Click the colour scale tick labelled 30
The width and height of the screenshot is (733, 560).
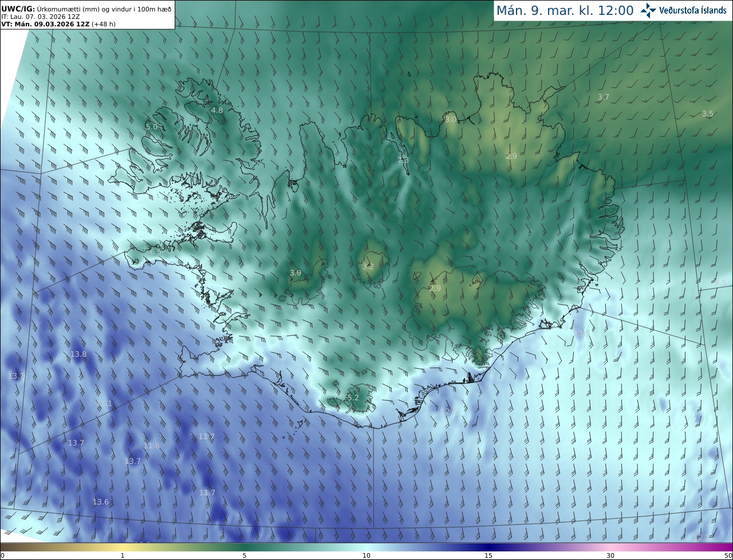610,555
